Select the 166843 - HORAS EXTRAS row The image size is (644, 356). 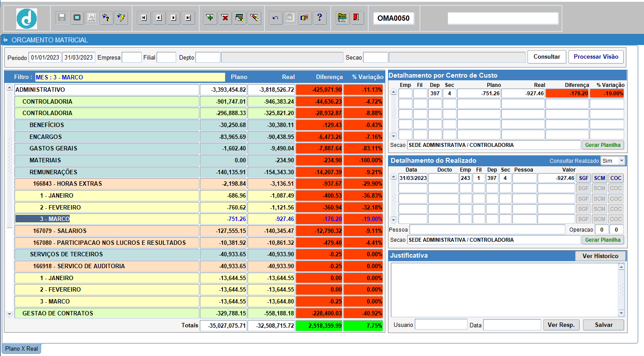pyautogui.click(x=107, y=184)
